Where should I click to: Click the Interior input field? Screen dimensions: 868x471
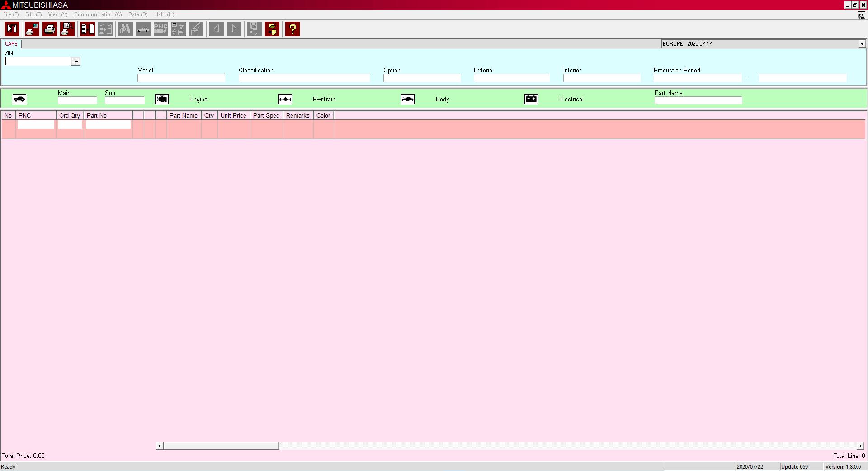click(602, 78)
